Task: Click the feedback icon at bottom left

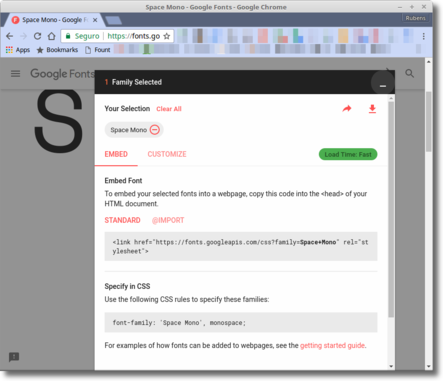Action: pos(14,357)
